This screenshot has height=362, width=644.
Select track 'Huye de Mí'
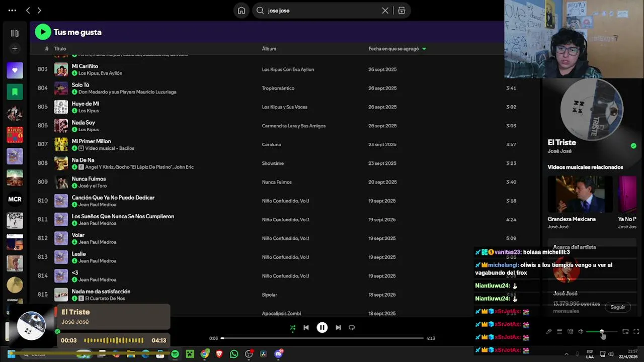pyautogui.click(x=85, y=104)
